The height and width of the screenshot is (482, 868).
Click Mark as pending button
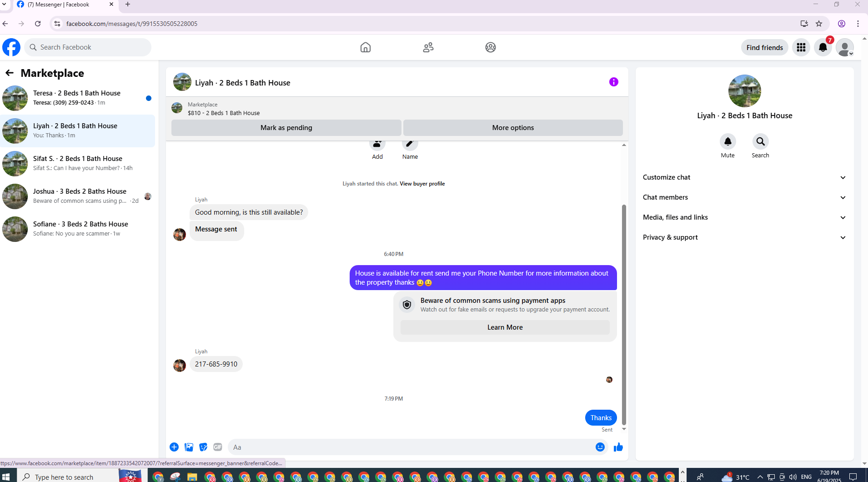click(x=286, y=128)
